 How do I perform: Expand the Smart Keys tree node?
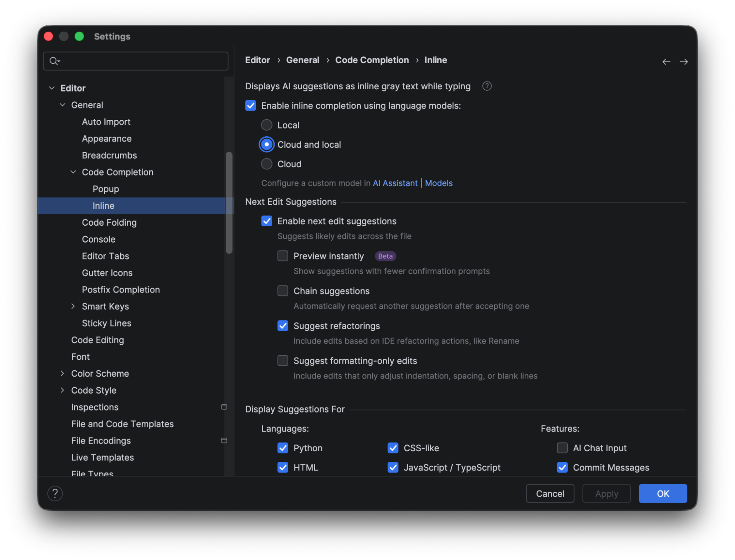coord(73,306)
